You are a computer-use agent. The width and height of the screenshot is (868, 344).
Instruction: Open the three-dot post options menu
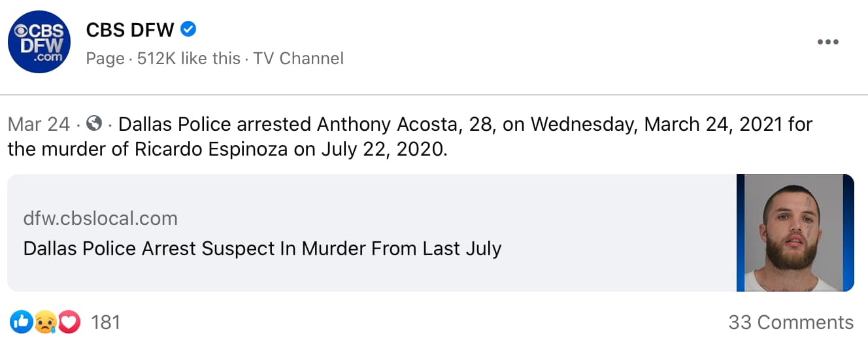coord(827,43)
